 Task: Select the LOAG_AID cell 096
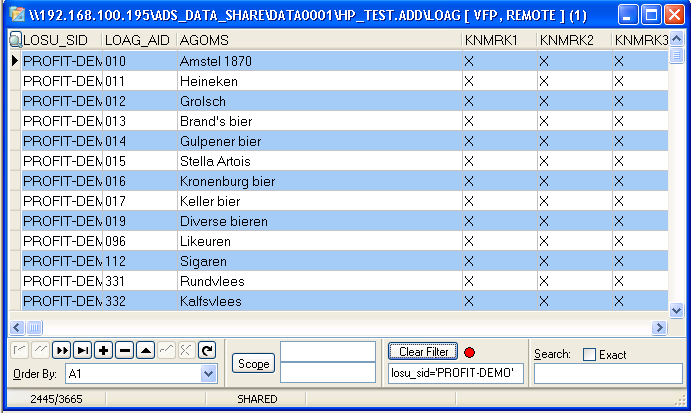[x=140, y=242]
